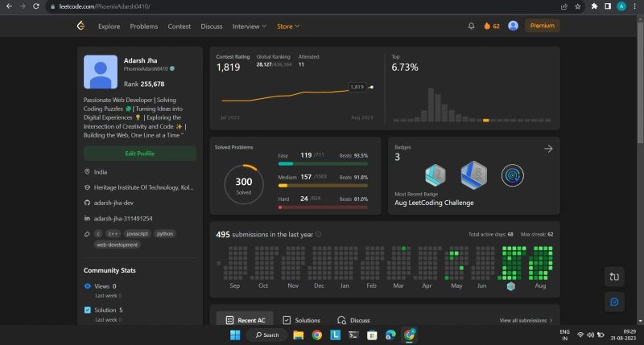
Task: Click the address bar URL
Action: pos(105,6)
